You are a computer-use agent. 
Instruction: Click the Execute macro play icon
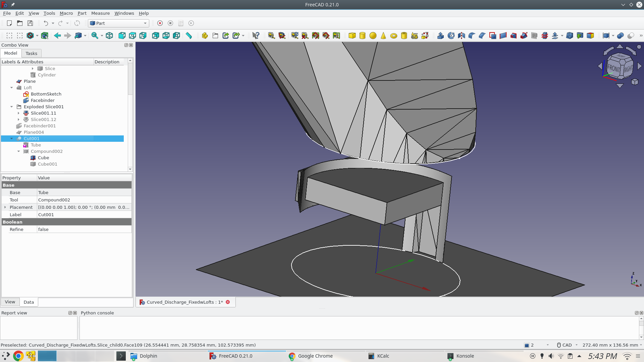(191, 23)
